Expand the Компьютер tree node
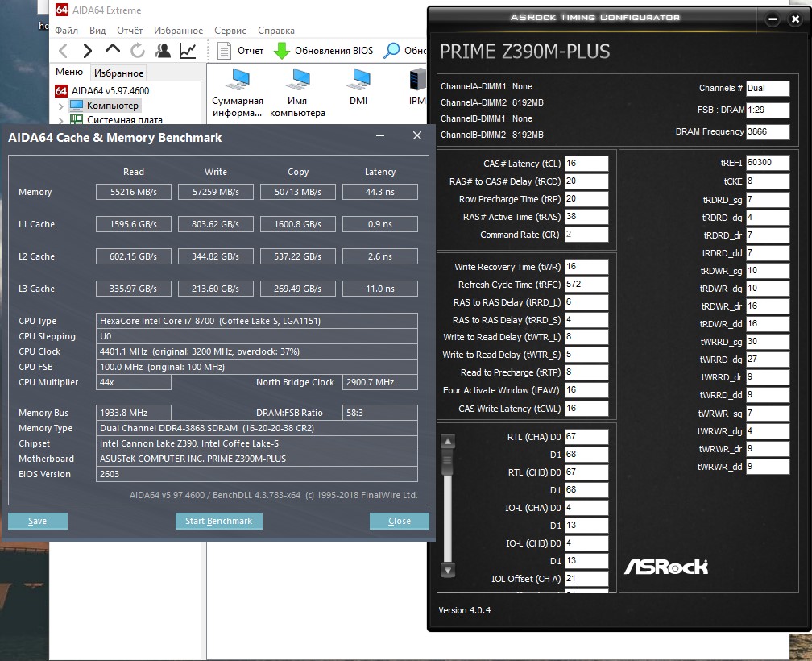This screenshot has height=661, width=812. point(61,106)
